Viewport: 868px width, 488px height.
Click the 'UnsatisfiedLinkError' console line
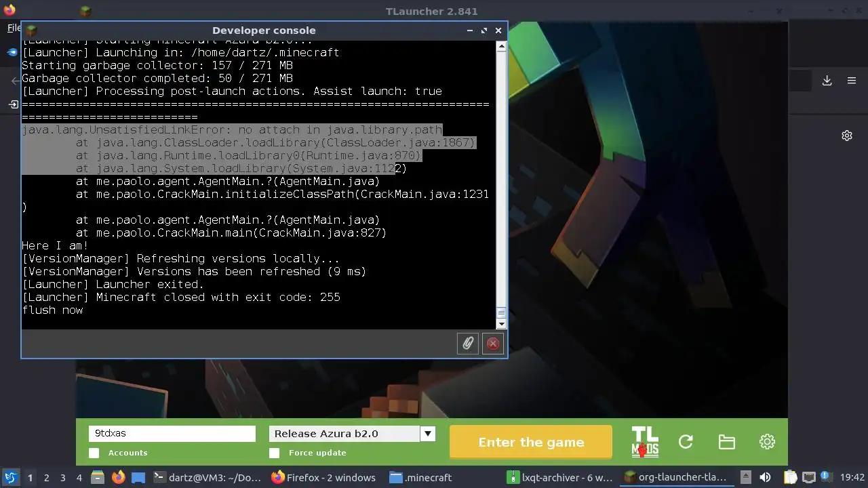(x=232, y=130)
